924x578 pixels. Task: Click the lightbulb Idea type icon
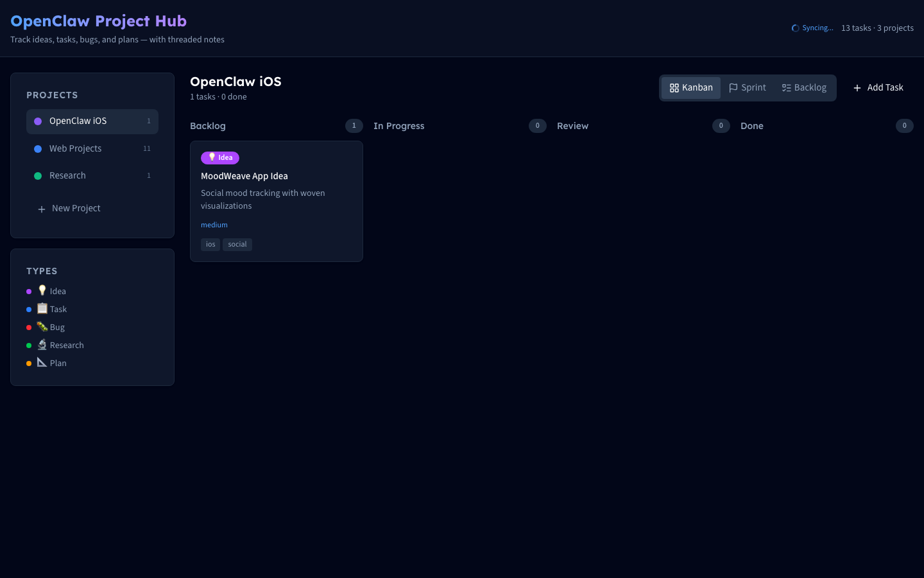(x=42, y=290)
